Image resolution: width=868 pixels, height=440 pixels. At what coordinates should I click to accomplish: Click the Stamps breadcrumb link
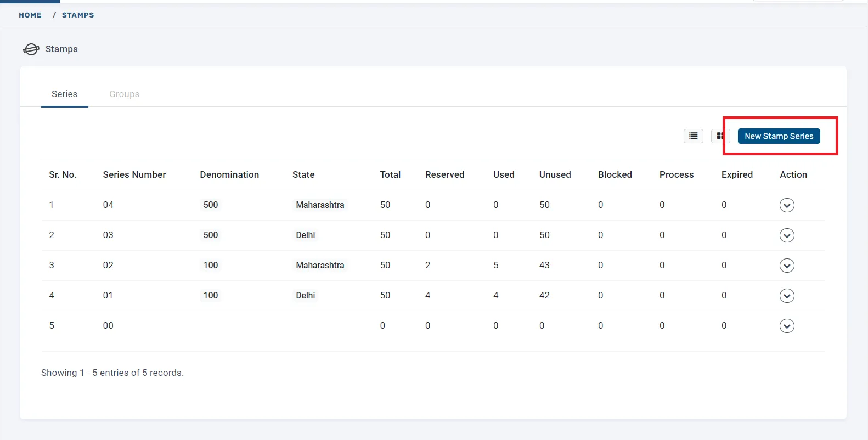pyautogui.click(x=78, y=15)
